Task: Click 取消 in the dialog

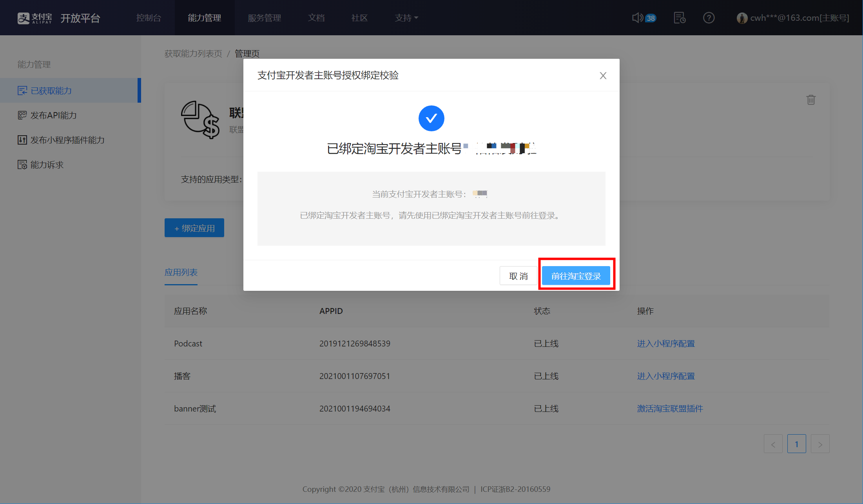Action: point(518,276)
